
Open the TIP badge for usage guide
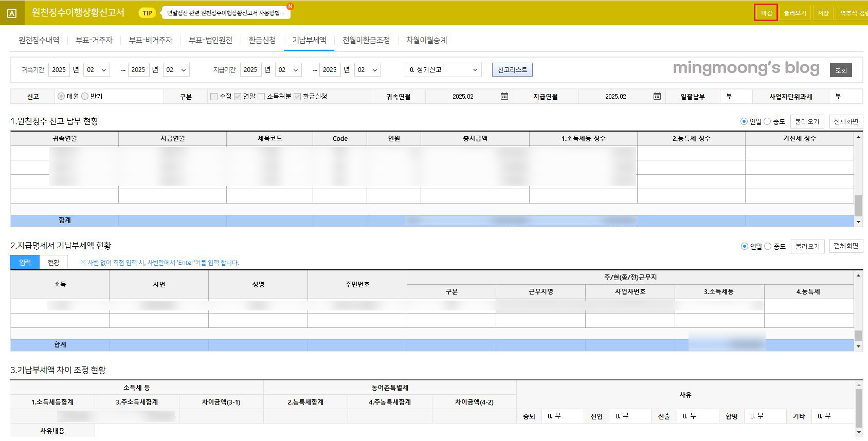point(147,13)
